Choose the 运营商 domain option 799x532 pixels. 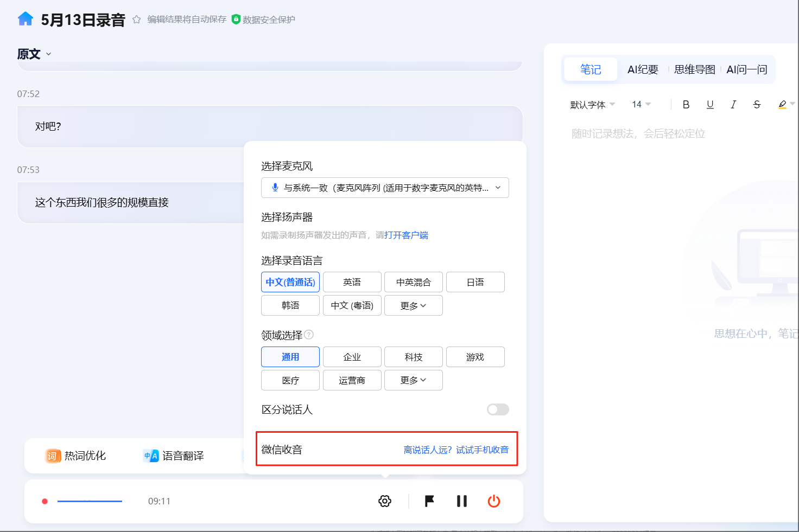point(352,380)
